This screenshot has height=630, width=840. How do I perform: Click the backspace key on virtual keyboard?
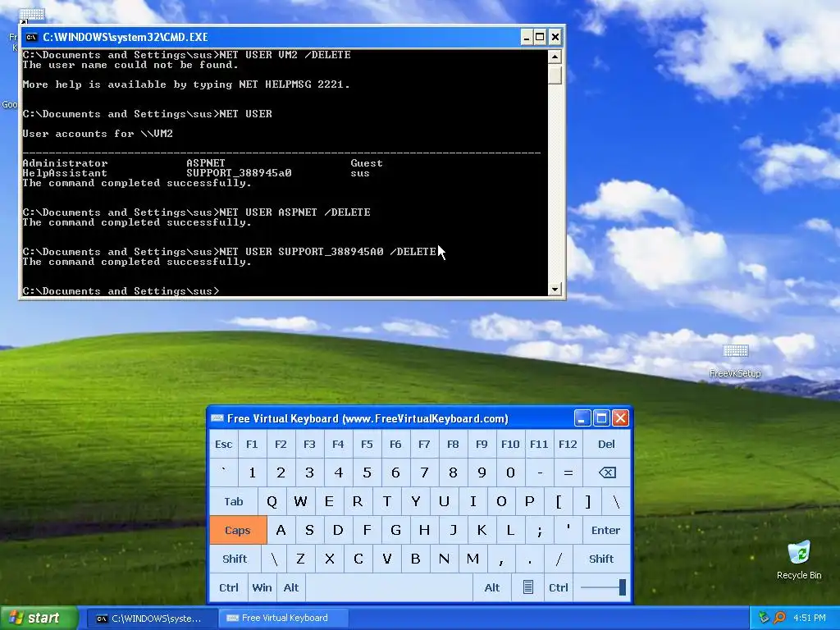pyautogui.click(x=606, y=472)
